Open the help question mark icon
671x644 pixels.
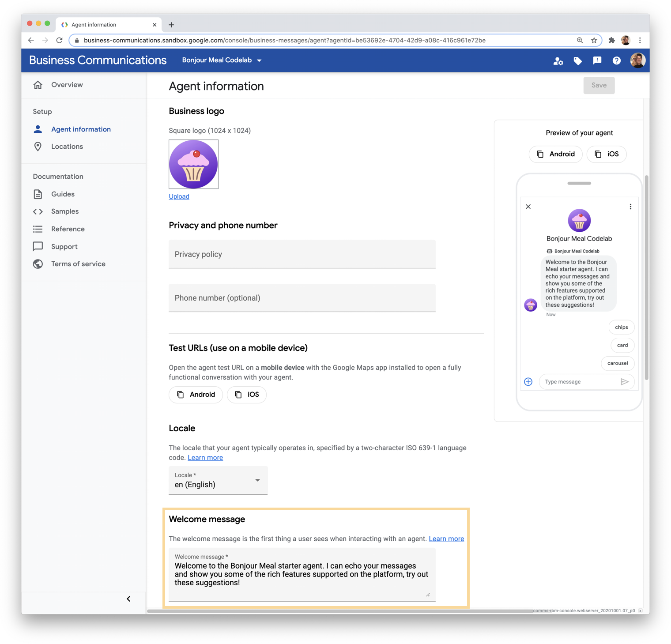coord(616,61)
